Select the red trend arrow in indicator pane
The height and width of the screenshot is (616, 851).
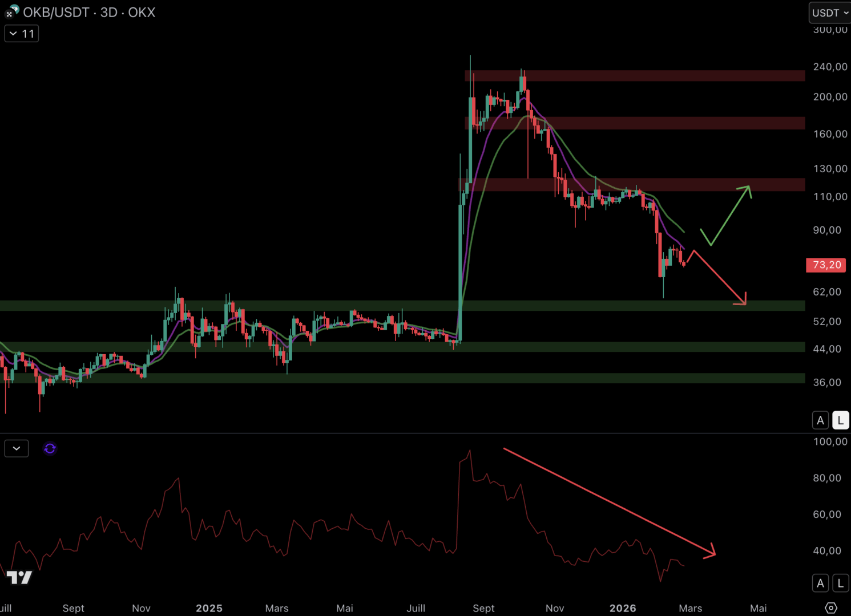tap(609, 501)
